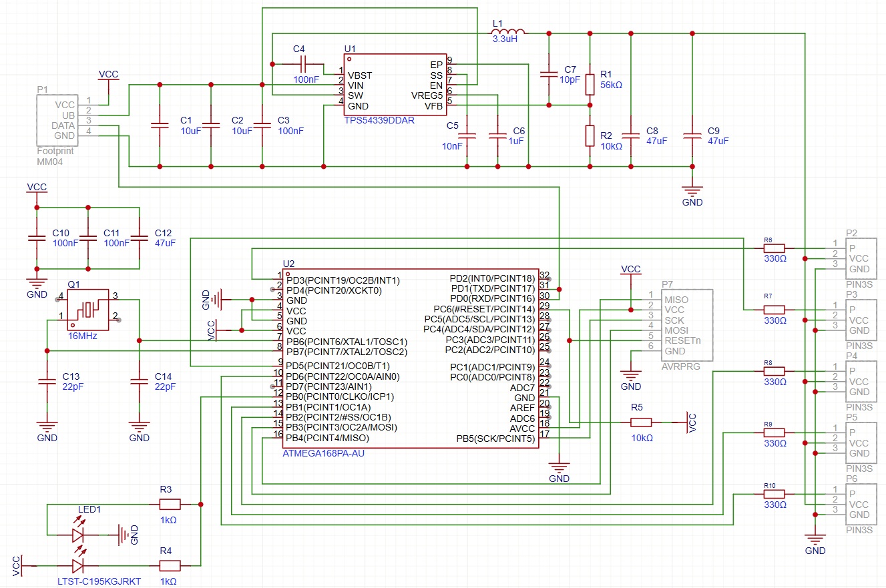Click the LTST-C195KGJRKT label
886x588 pixels.
coord(99,581)
